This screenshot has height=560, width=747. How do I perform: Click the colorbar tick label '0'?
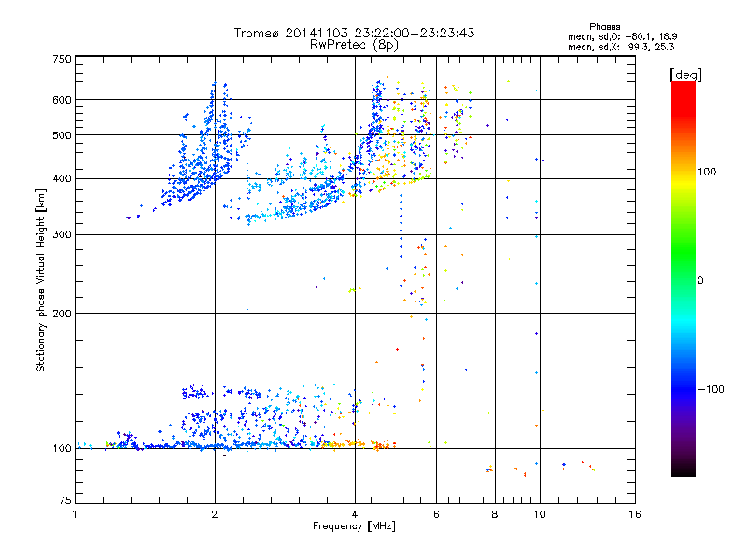[700, 281]
